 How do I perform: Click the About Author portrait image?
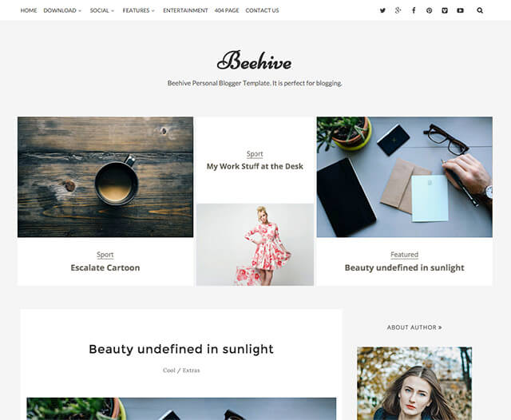[414, 383]
